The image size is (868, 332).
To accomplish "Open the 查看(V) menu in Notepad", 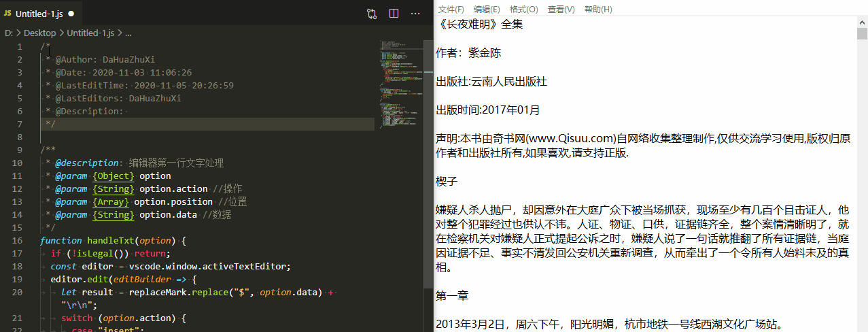I will [561, 9].
